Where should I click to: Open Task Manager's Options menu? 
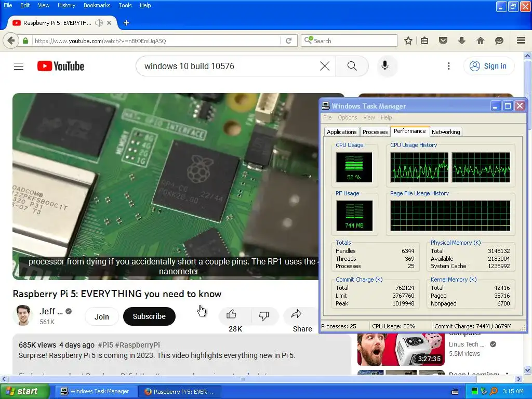348,117
